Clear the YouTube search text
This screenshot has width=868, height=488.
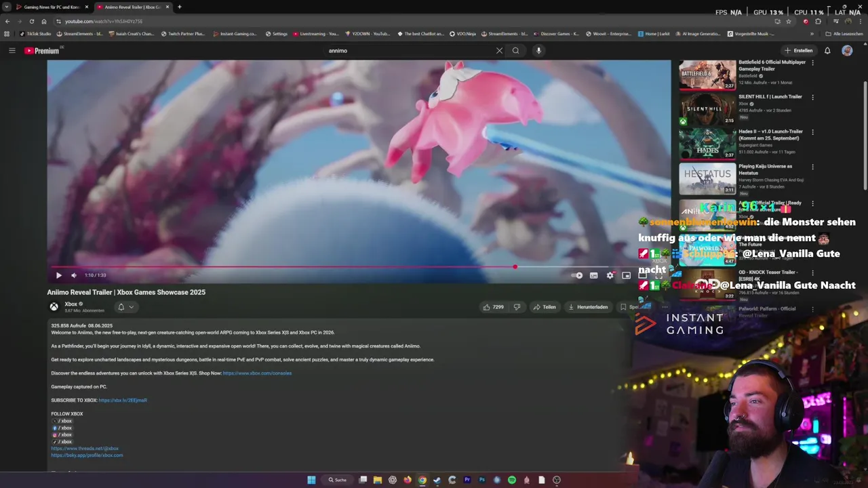[499, 50]
